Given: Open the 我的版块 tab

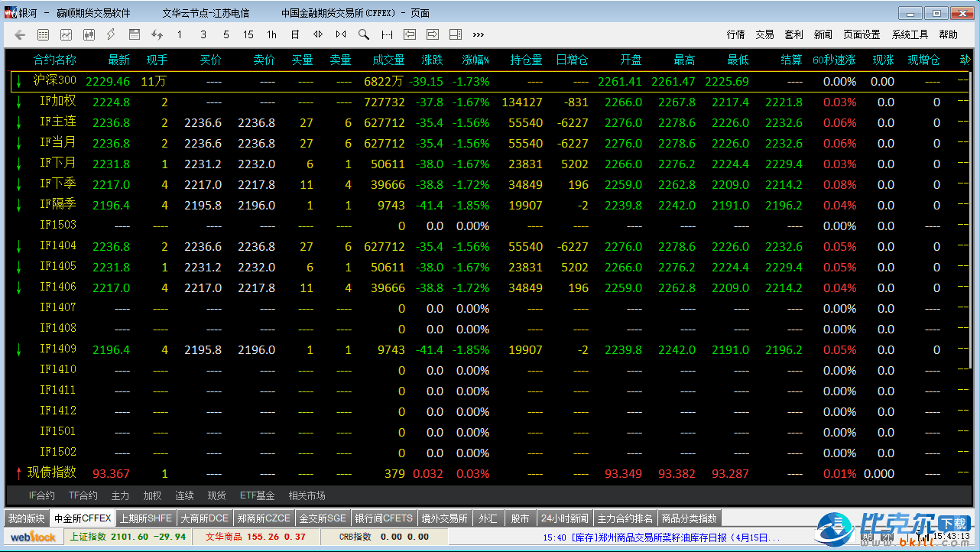Looking at the screenshot, I should 27,518.
